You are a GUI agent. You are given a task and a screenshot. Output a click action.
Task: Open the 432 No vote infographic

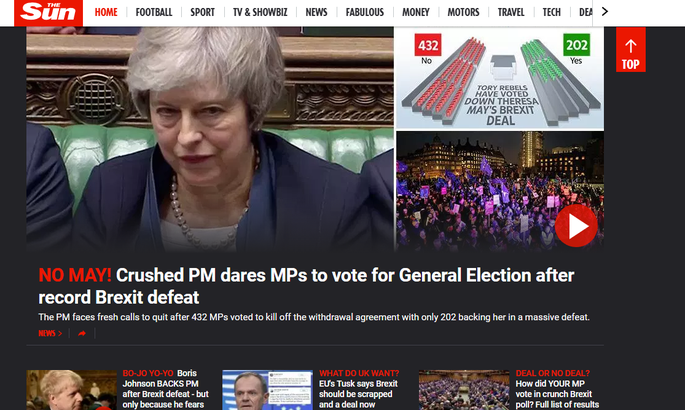(x=500, y=79)
